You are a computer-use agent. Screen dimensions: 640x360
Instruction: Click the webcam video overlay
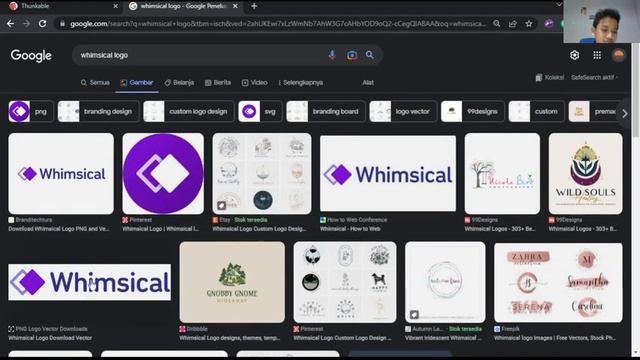[x=601, y=21]
